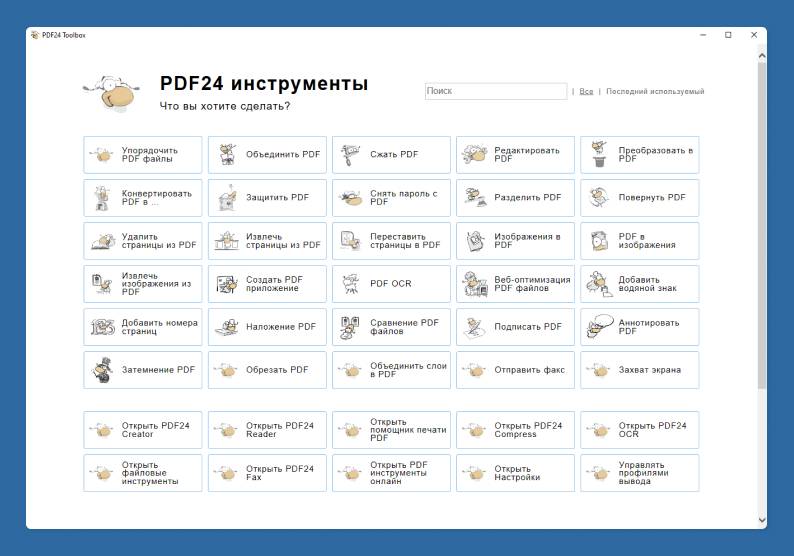Image resolution: width=794 pixels, height=556 pixels.
Task: Open the Разделить PDF tool
Action: coord(515,198)
